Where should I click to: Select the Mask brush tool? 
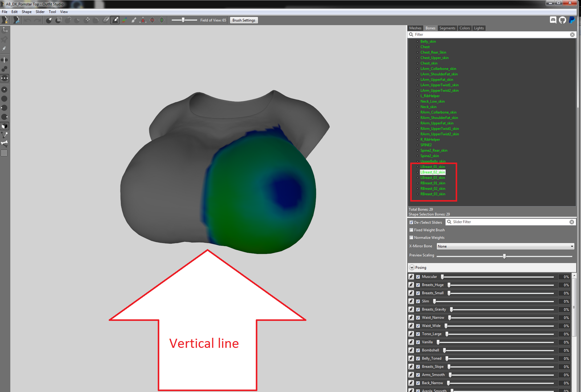[x=58, y=20]
